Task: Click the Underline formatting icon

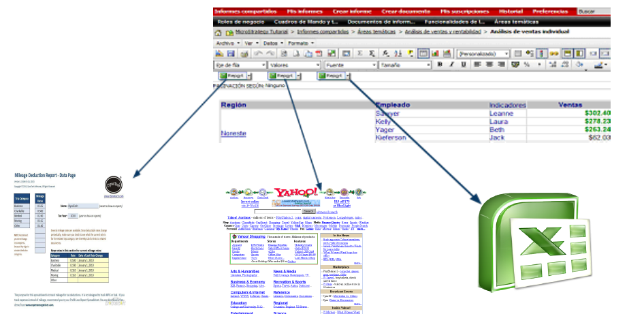Action: (x=462, y=65)
